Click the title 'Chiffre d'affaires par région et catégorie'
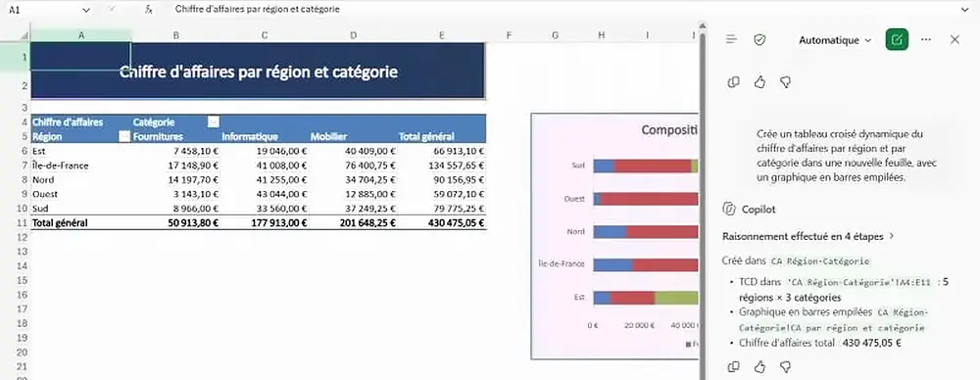 pyautogui.click(x=258, y=71)
